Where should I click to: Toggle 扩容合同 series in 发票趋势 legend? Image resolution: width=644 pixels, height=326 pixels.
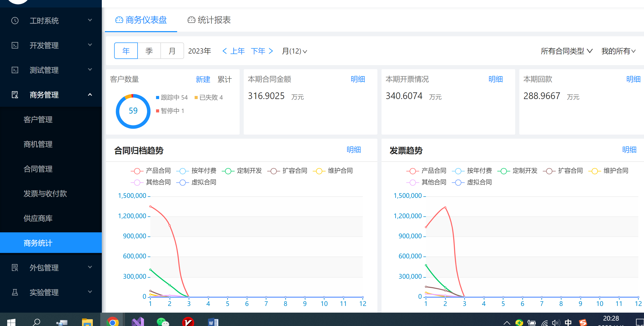click(563, 171)
